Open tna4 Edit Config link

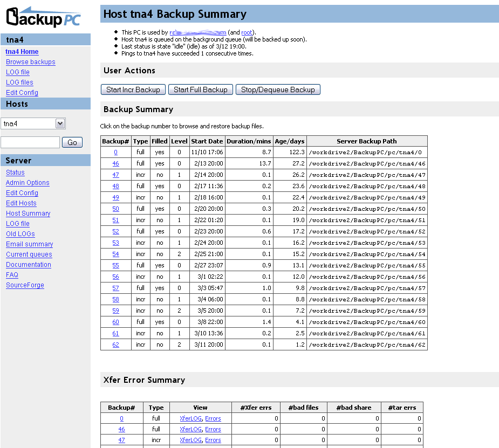[22, 92]
